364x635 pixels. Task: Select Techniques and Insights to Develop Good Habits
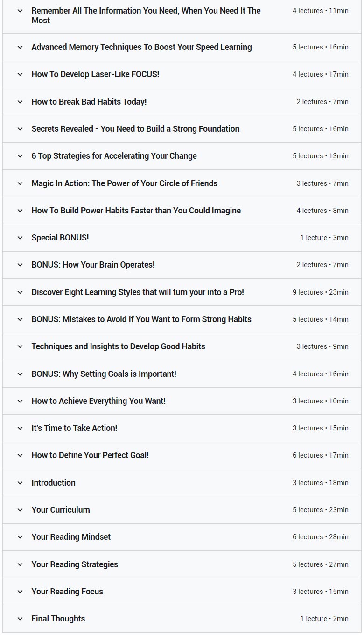118,346
